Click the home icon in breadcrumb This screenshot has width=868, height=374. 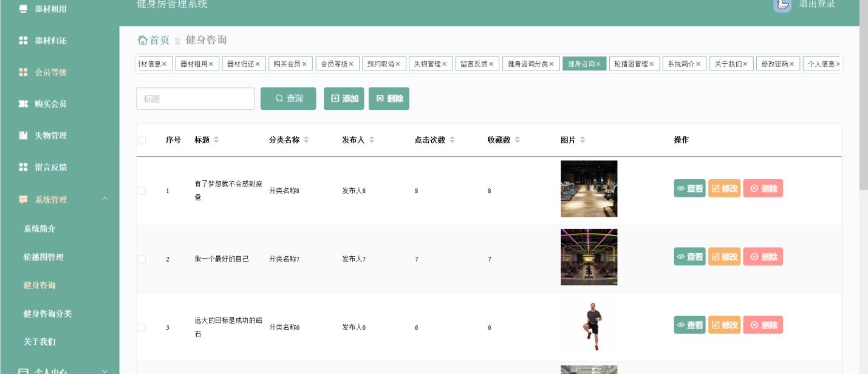(143, 40)
